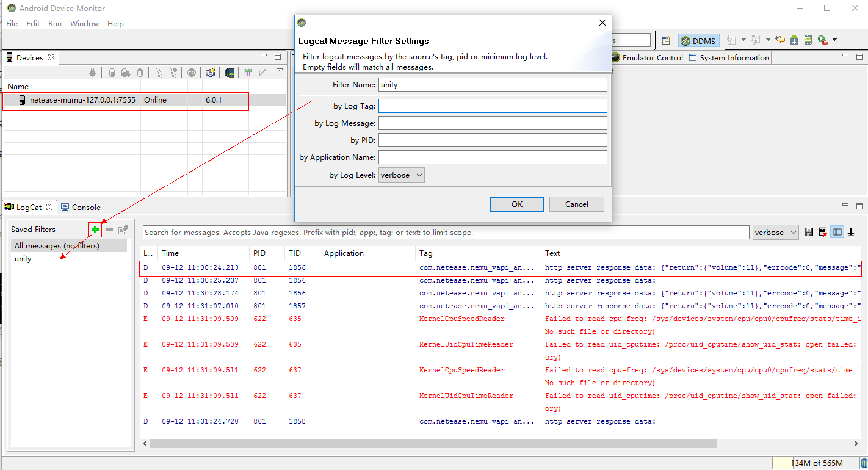
Task: Click the by Application Name input field
Action: 493,157
